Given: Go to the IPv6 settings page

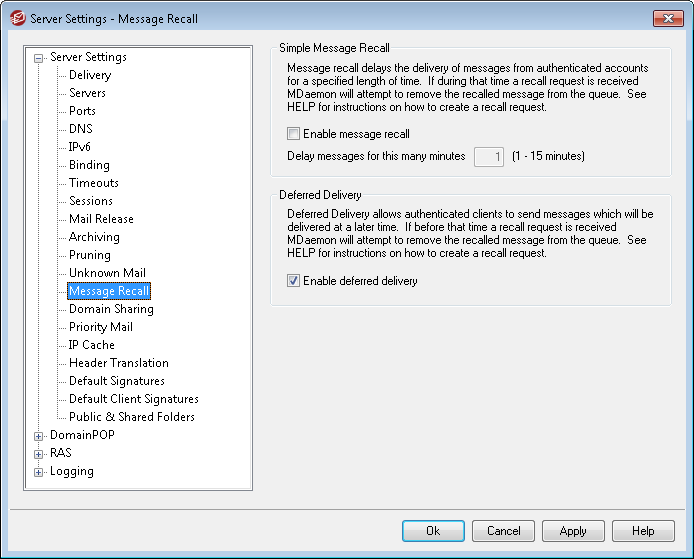Looking at the screenshot, I should (x=81, y=147).
